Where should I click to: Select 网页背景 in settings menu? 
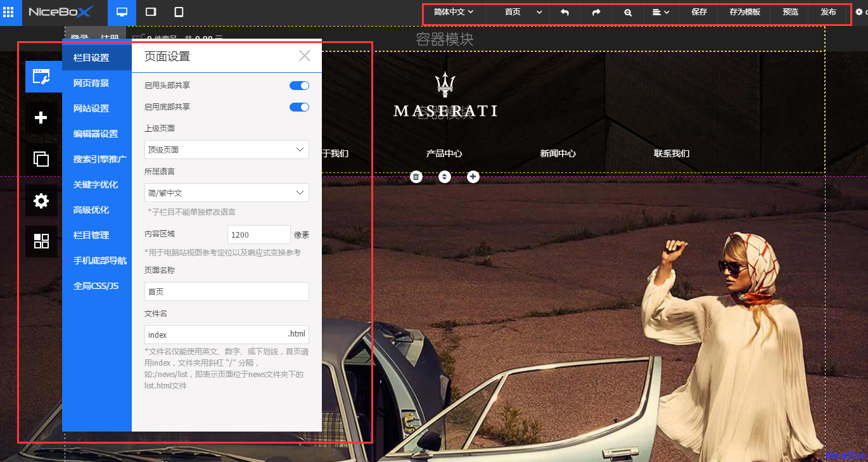[91, 83]
